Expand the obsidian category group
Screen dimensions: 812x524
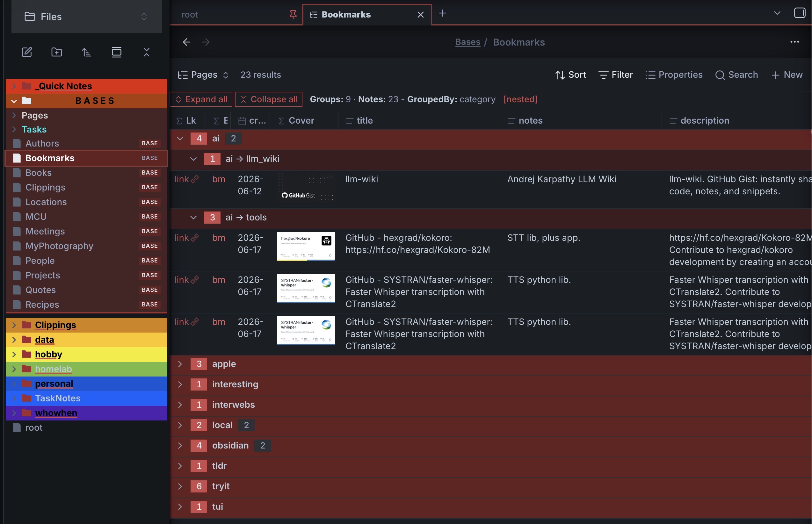[x=180, y=445]
